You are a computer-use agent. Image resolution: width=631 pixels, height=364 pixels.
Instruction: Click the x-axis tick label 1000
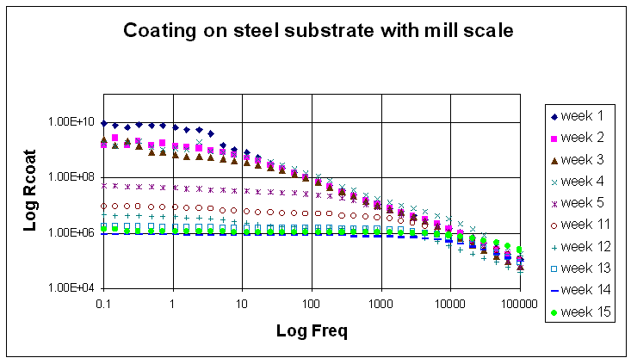point(380,304)
